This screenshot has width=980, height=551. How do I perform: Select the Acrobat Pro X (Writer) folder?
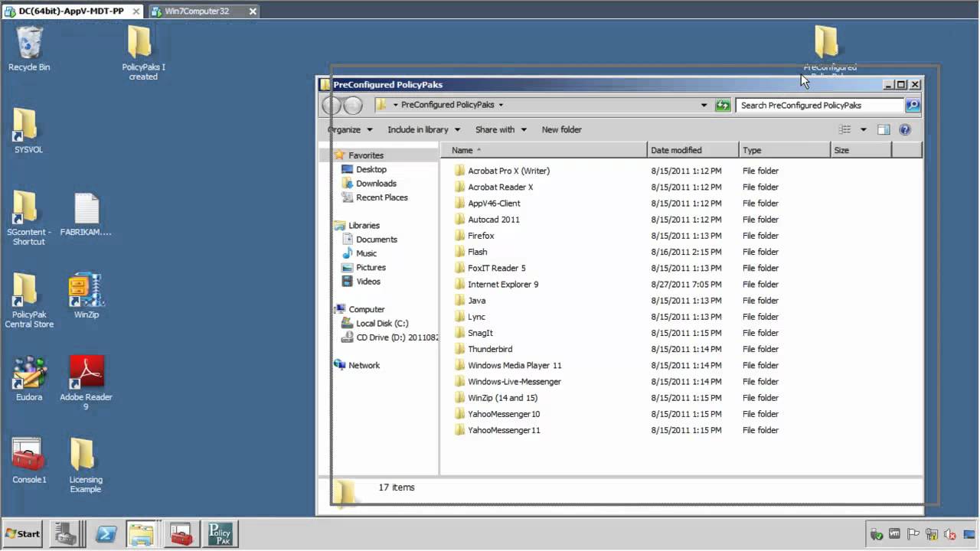coord(508,171)
